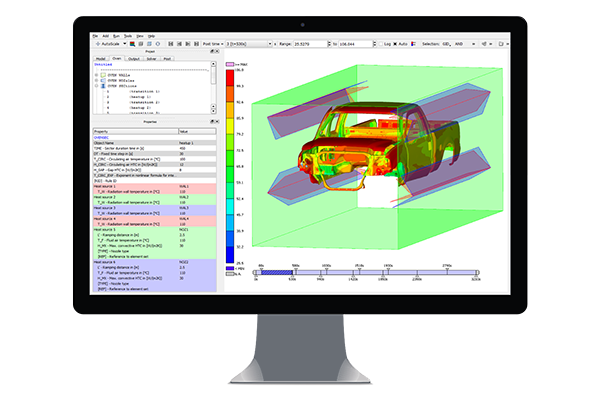Close the Project panel

[x=215, y=51]
